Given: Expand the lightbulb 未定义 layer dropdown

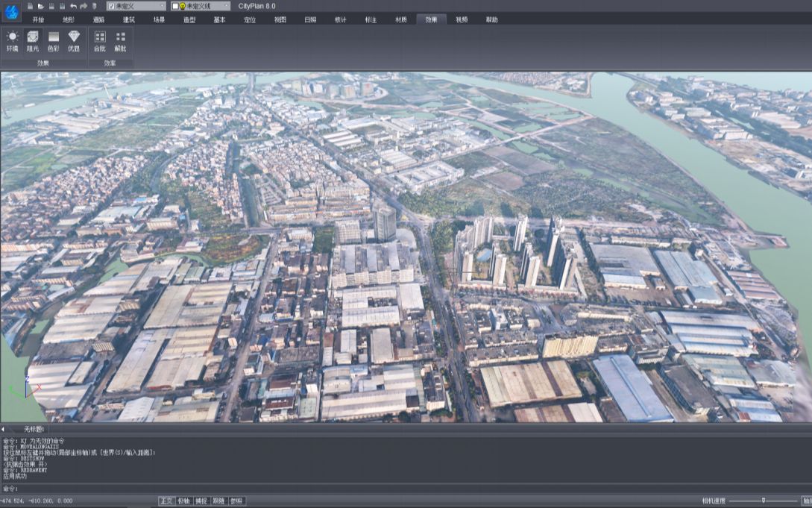Looking at the screenshot, I should click(x=226, y=6).
